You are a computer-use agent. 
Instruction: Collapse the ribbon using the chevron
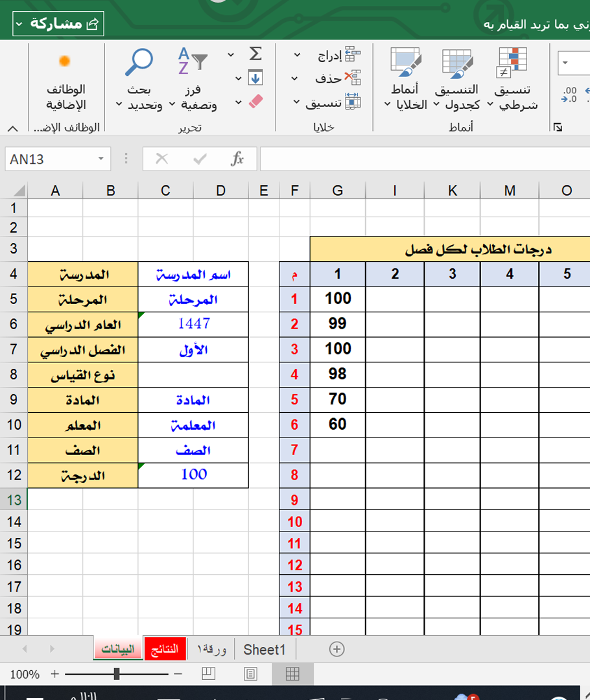click(14, 128)
